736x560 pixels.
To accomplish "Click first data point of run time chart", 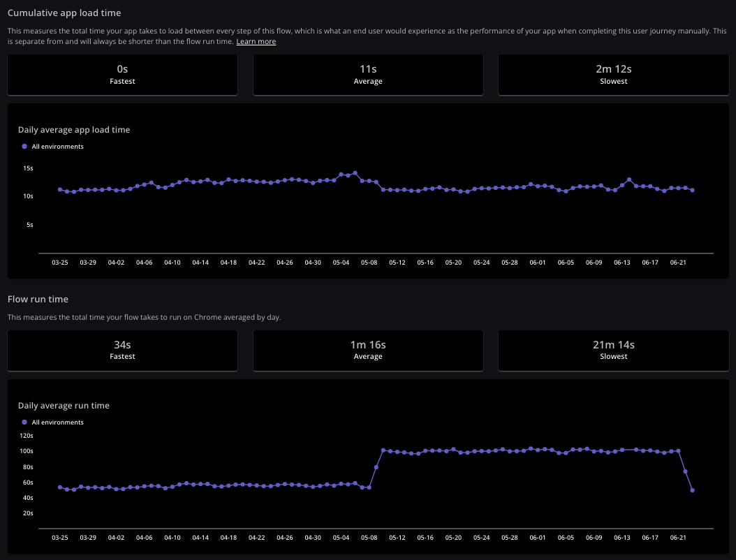I will [x=60, y=487].
